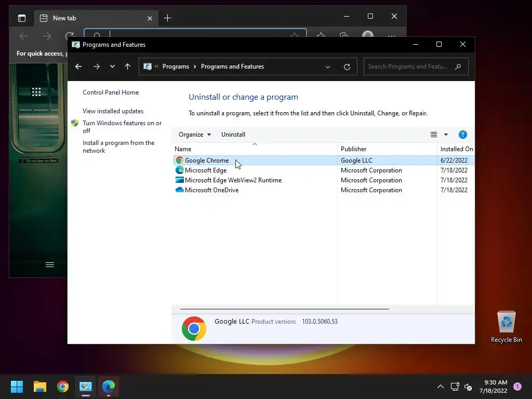Switch to Microsoft Edge taskbar icon
This screenshot has width=532, height=399.
tap(109, 387)
